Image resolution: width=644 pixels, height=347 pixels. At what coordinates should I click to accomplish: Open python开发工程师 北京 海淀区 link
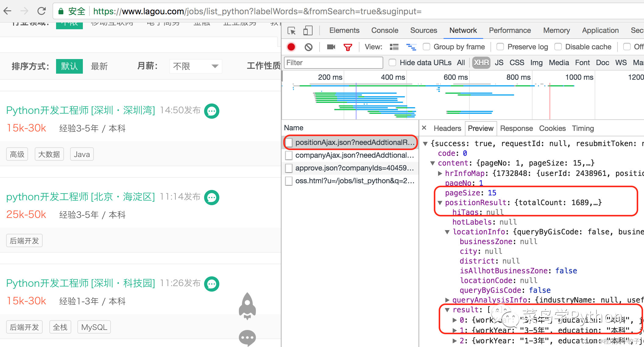(81, 197)
